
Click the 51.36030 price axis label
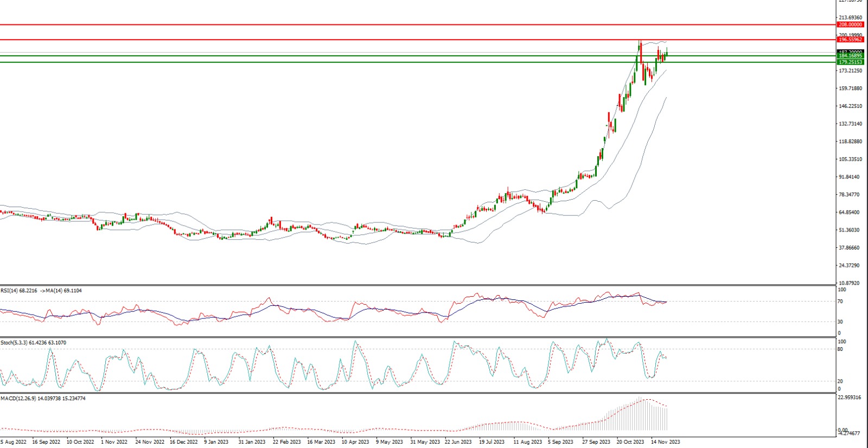849,230
